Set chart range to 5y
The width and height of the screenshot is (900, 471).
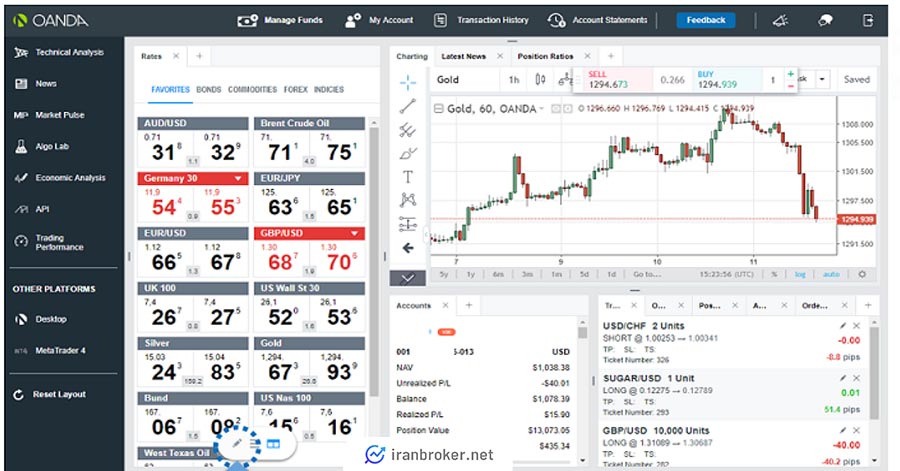point(444,275)
